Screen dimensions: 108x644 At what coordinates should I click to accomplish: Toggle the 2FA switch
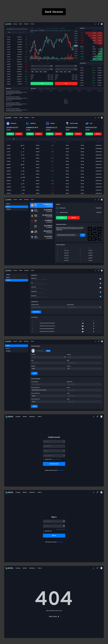100,283
